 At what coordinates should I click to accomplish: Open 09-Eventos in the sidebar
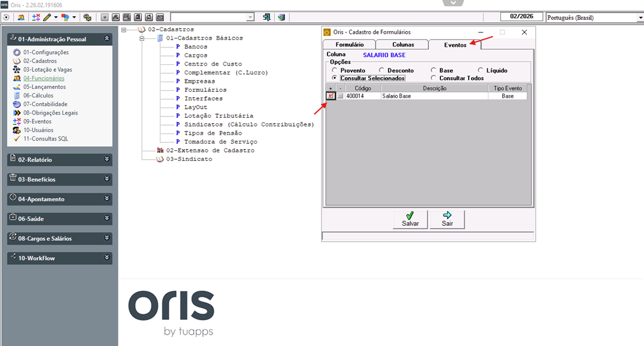tap(37, 121)
